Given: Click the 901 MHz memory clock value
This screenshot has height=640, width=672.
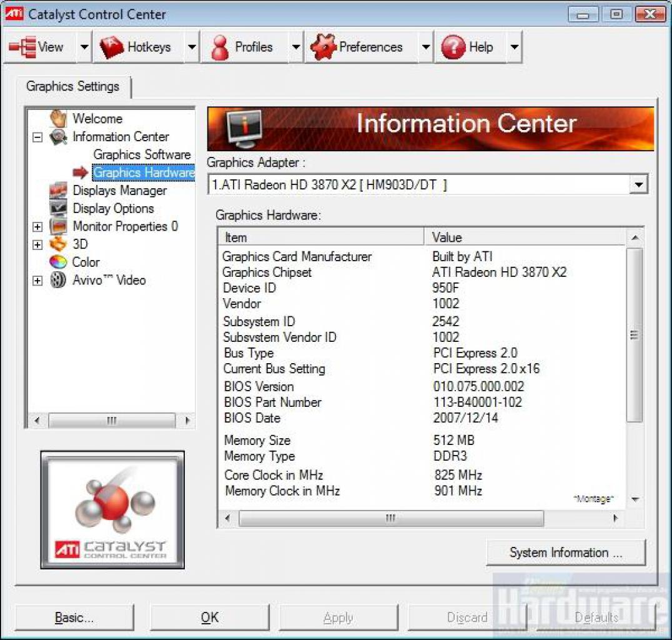Looking at the screenshot, I should coord(458,491).
